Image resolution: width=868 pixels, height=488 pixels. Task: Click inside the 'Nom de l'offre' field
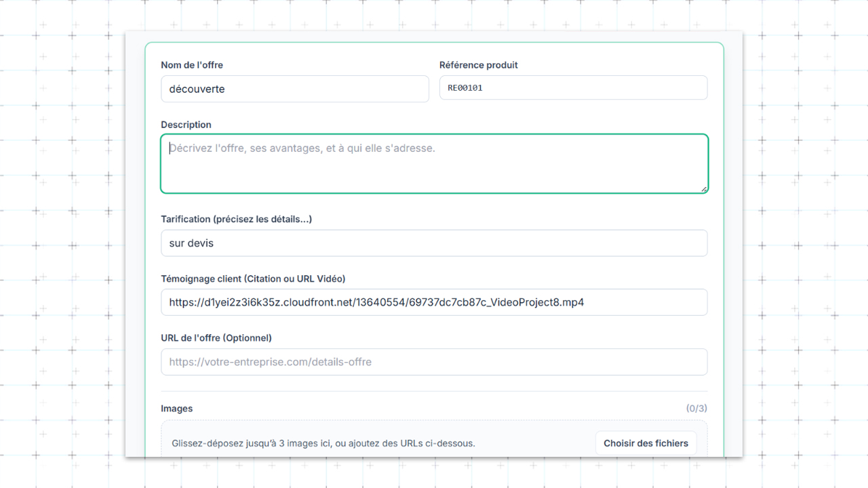[294, 89]
